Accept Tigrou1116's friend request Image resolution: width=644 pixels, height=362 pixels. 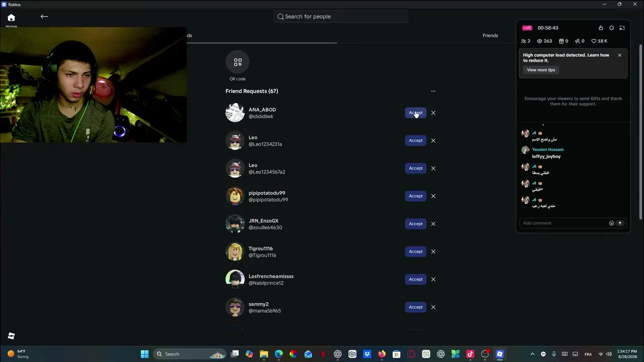(416, 251)
